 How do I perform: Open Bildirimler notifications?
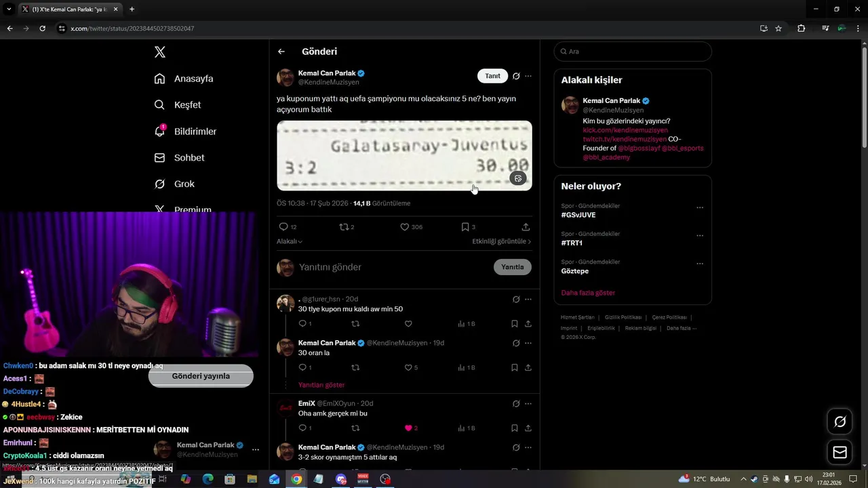point(185,131)
